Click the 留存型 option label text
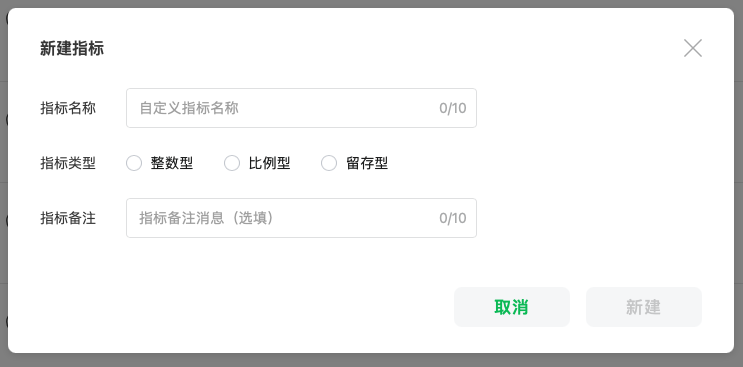Image resolution: width=743 pixels, height=367 pixels. [367, 163]
